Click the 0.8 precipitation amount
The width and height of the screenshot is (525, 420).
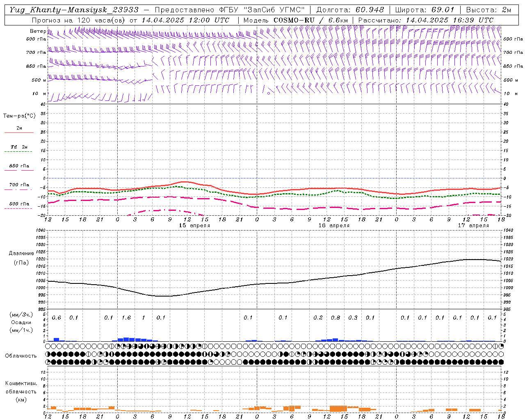[x=336, y=318]
